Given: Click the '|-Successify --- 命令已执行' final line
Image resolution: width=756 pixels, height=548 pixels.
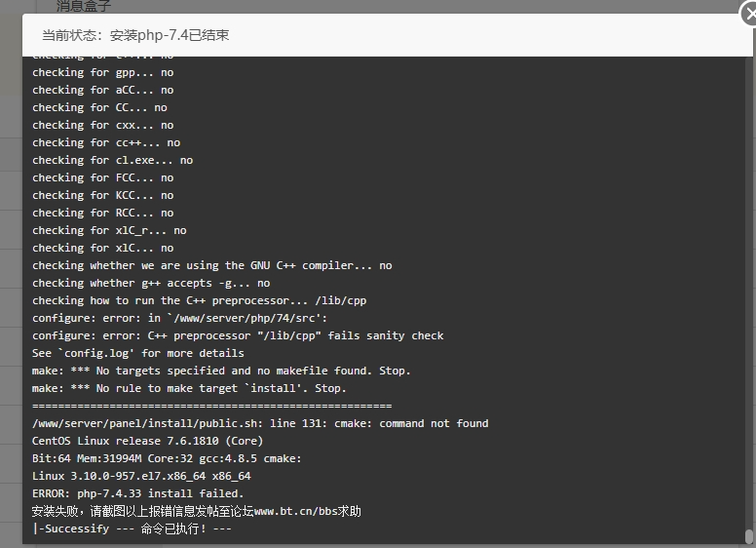Looking at the screenshot, I should click(x=132, y=528).
